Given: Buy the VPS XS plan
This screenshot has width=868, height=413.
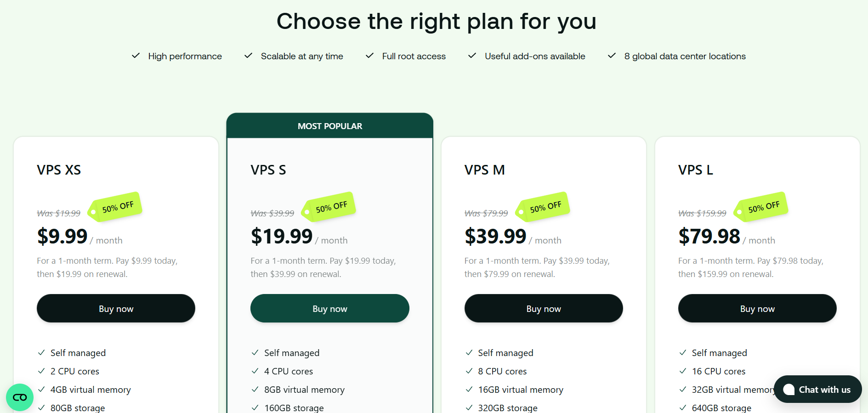Looking at the screenshot, I should tap(116, 309).
